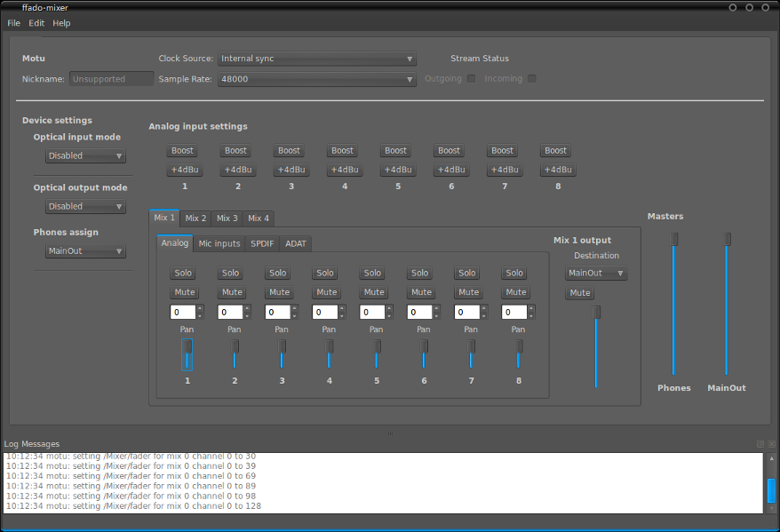Float the Log Messages panel
The width and height of the screenshot is (780, 532).
pyautogui.click(x=760, y=444)
